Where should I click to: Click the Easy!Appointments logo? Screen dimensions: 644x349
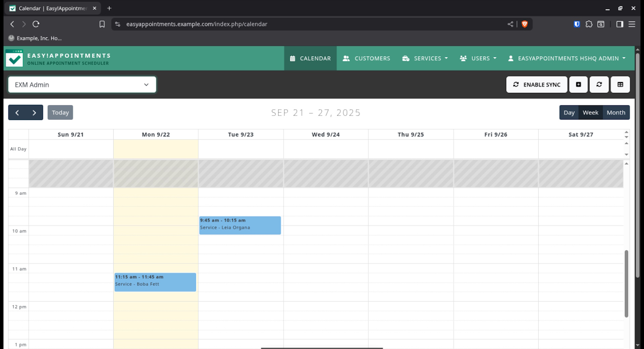coord(14,58)
